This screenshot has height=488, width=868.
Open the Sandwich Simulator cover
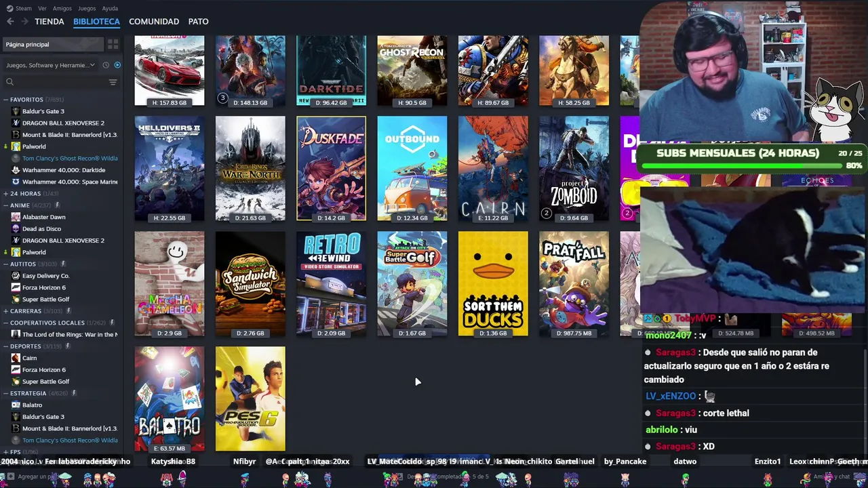(x=250, y=283)
